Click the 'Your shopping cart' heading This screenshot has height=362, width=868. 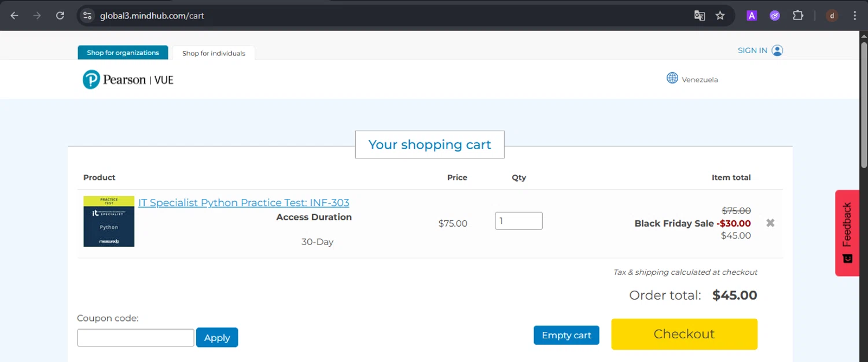point(429,145)
